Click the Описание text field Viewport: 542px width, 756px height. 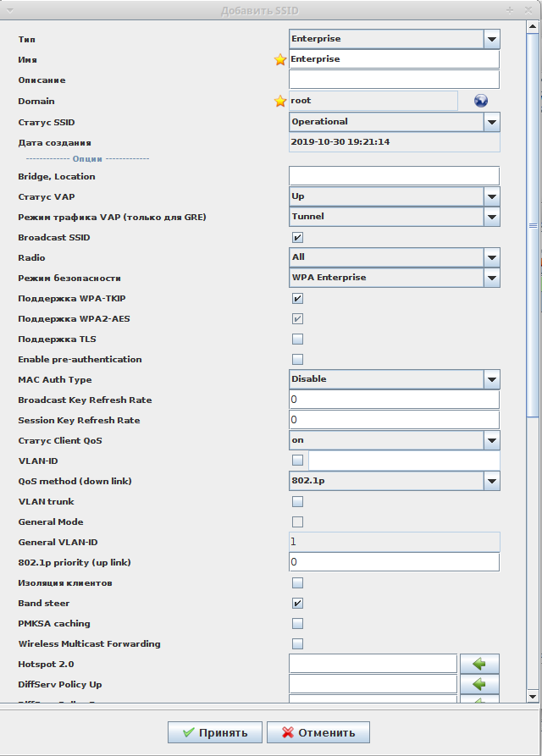point(394,80)
